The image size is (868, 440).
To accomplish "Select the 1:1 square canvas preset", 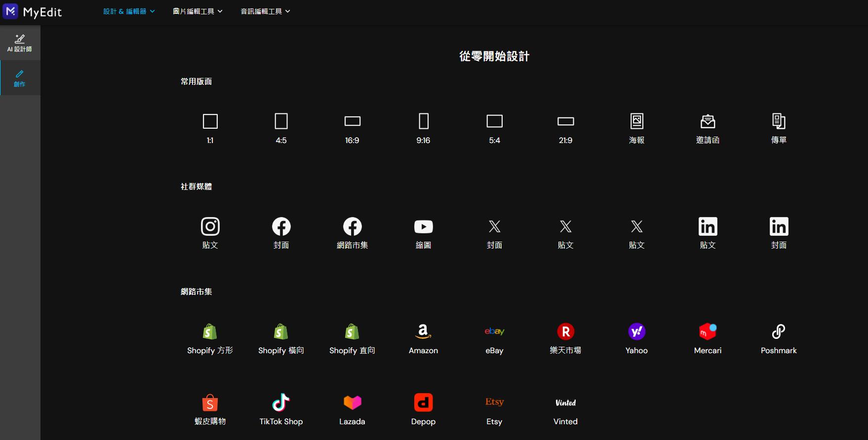I will coord(210,129).
